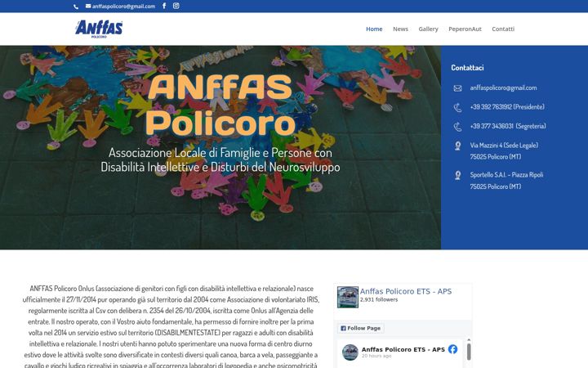Click the feed post author avatar

pyautogui.click(x=350, y=352)
